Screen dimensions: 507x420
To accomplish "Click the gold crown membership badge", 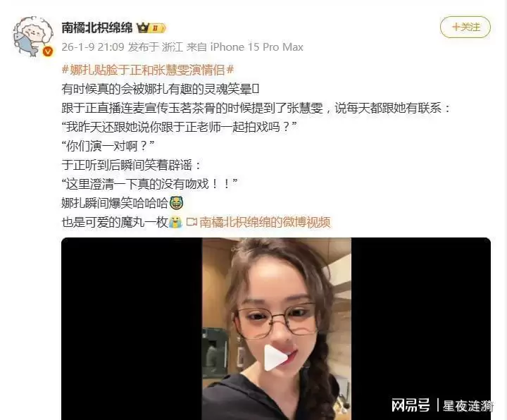I will pyautogui.click(x=143, y=27).
